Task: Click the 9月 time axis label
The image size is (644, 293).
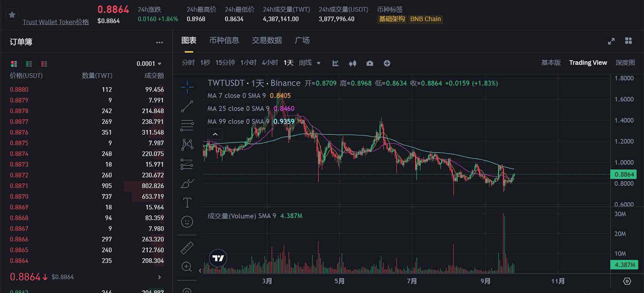Action: [485, 281]
